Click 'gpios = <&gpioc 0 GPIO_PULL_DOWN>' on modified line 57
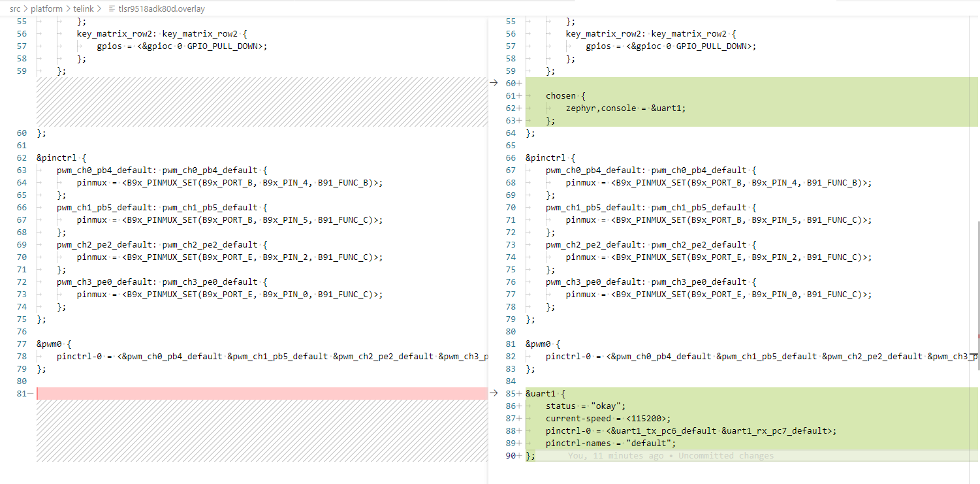The width and height of the screenshot is (980, 484). tap(671, 46)
